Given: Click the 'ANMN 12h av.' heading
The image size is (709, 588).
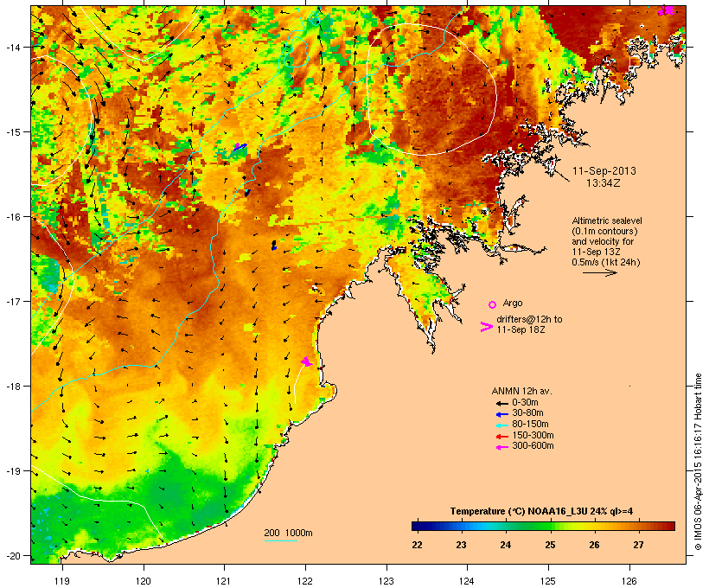Looking at the screenshot, I should coord(521,391).
